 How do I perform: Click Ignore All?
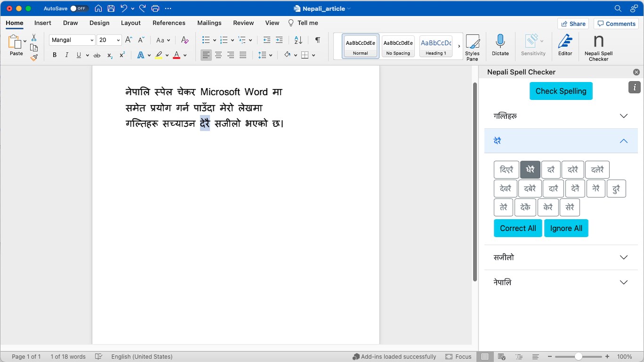pyautogui.click(x=566, y=228)
